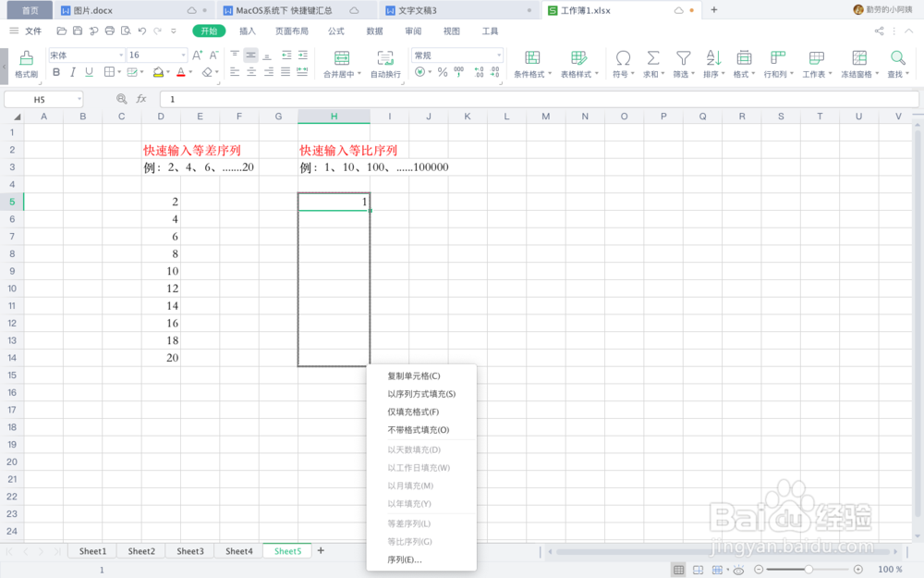Click the sum sigma icon

653,57
